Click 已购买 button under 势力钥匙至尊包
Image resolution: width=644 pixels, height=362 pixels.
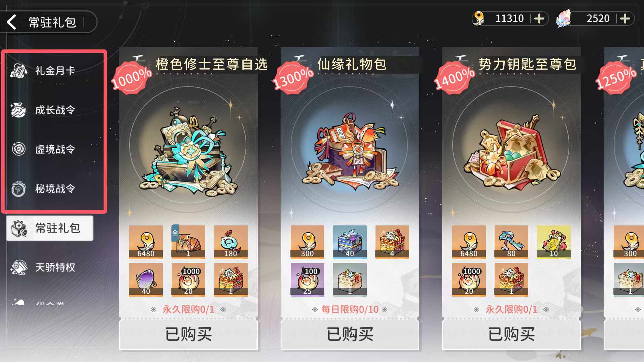click(511, 334)
